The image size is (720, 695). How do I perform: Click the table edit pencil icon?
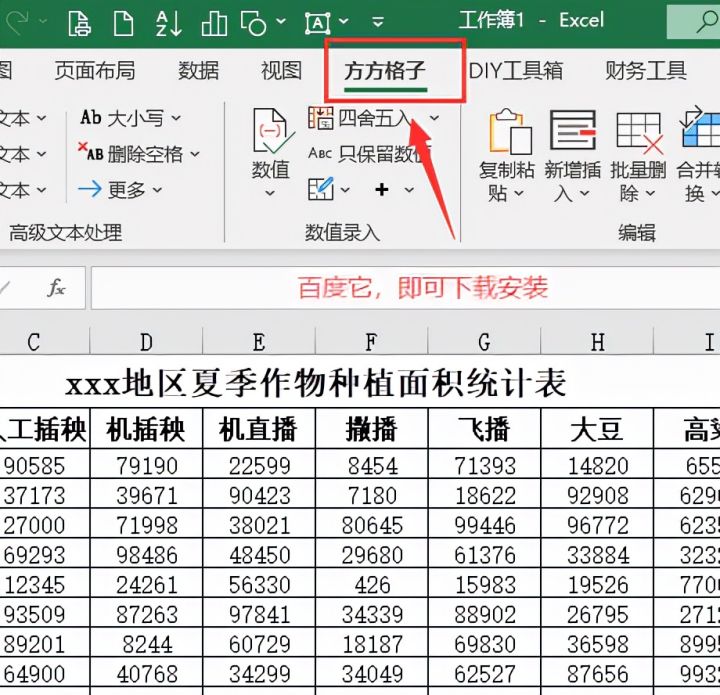pos(321,189)
